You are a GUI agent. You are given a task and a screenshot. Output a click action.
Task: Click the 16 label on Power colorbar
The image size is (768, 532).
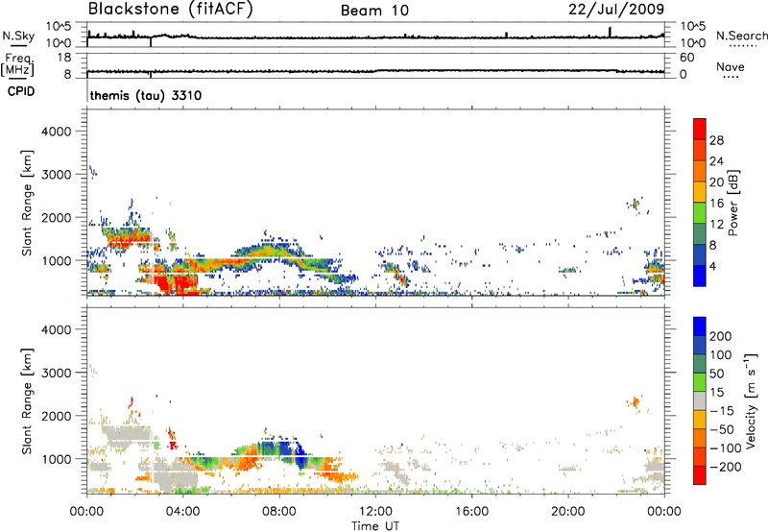coord(716,203)
